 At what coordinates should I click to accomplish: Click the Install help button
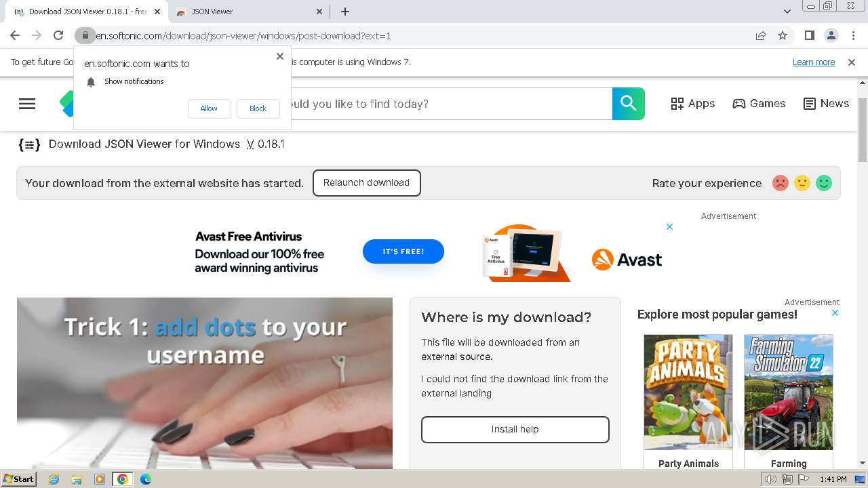(515, 430)
